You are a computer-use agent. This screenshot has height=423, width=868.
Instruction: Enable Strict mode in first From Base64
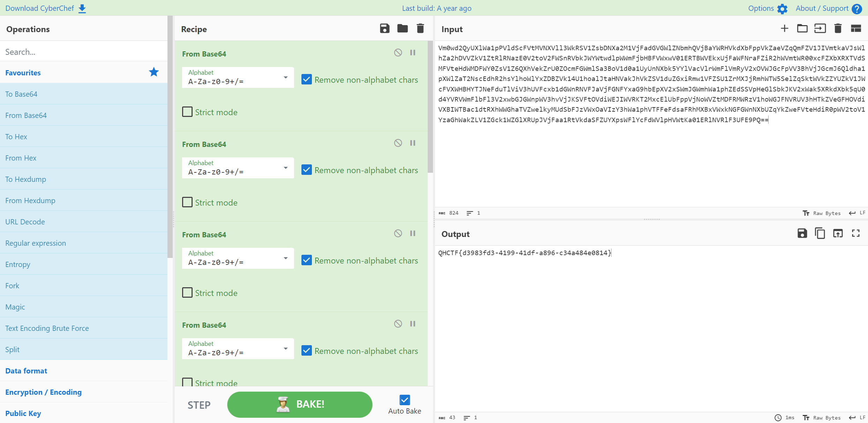(x=187, y=112)
